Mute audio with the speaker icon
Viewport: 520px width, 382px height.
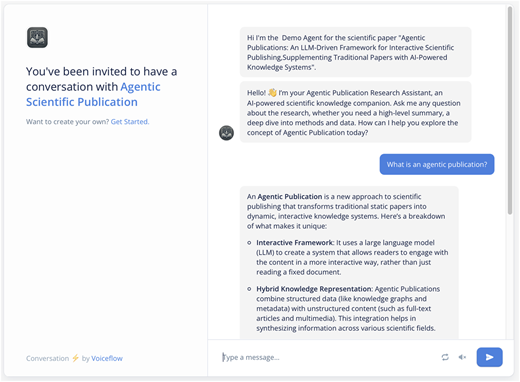point(462,357)
